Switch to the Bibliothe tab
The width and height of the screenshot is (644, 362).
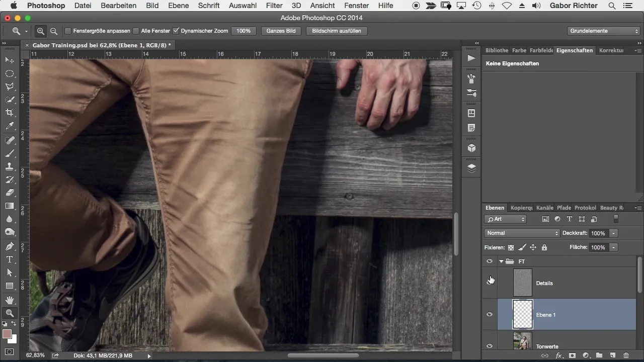click(x=497, y=50)
